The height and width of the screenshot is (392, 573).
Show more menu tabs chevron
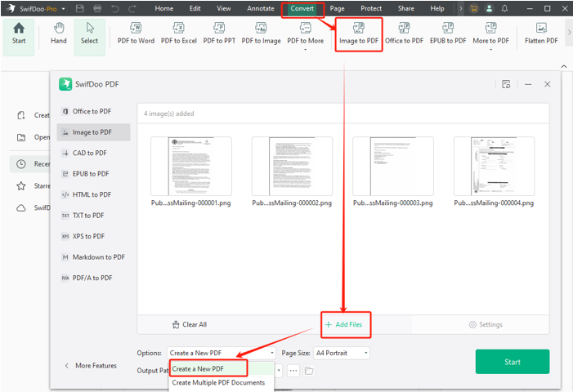(x=460, y=8)
